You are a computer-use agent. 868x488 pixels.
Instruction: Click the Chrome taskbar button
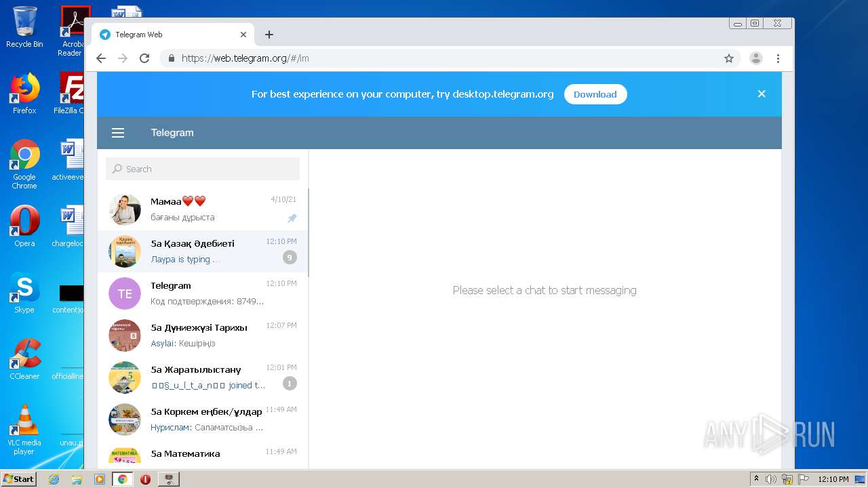pos(123,479)
